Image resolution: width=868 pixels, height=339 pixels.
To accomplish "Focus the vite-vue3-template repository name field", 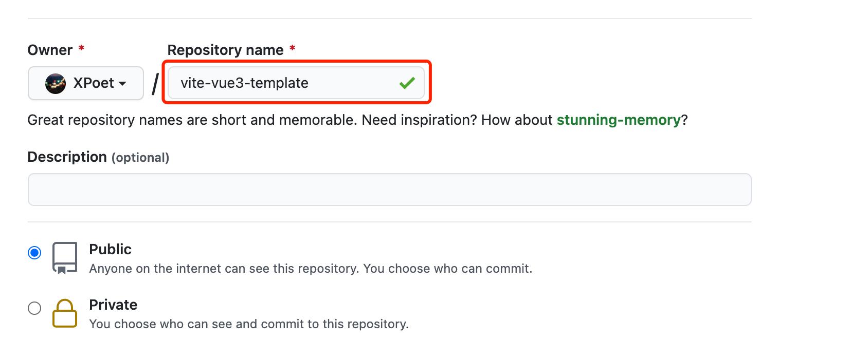I will click(283, 83).
